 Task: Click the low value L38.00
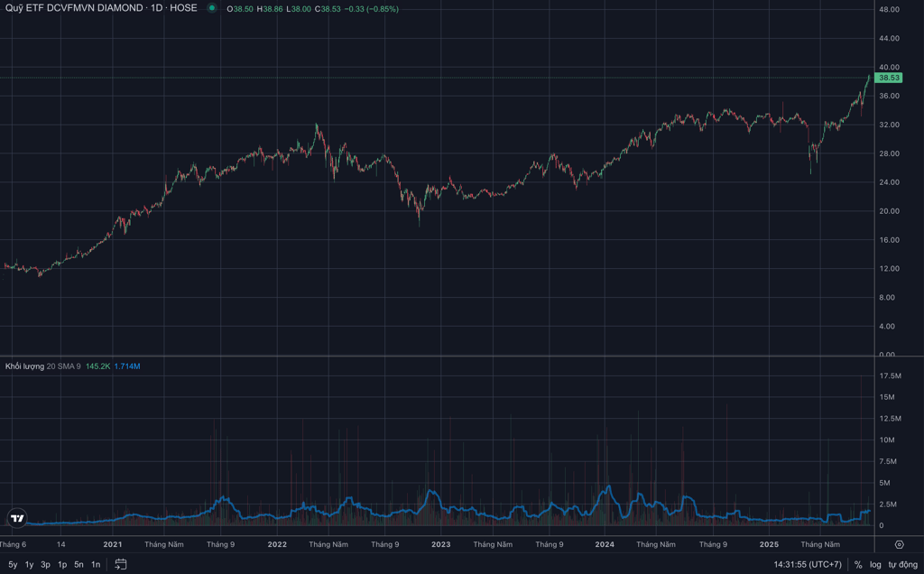(298, 9)
